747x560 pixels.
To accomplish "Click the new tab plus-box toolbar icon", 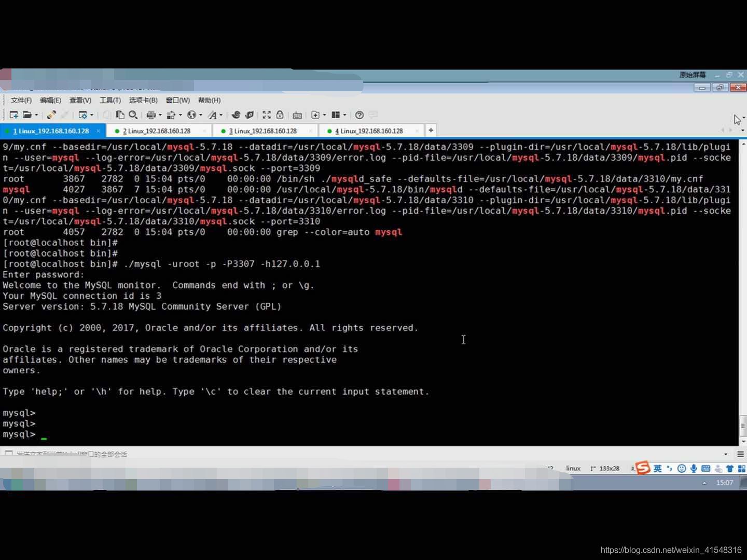I will (315, 115).
